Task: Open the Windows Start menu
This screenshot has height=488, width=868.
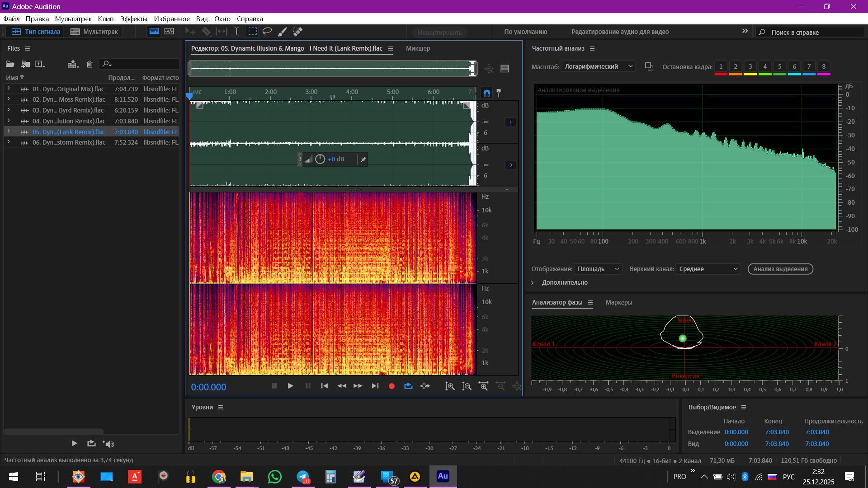Action: coord(14,477)
